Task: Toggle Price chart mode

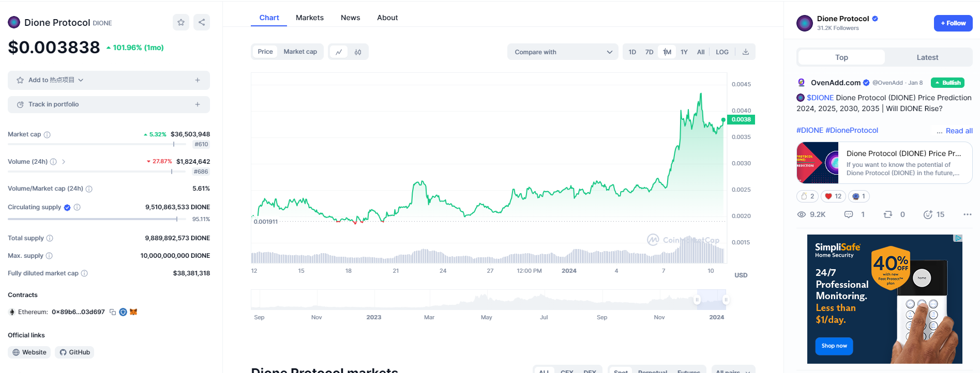Action: pyautogui.click(x=265, y=52)
